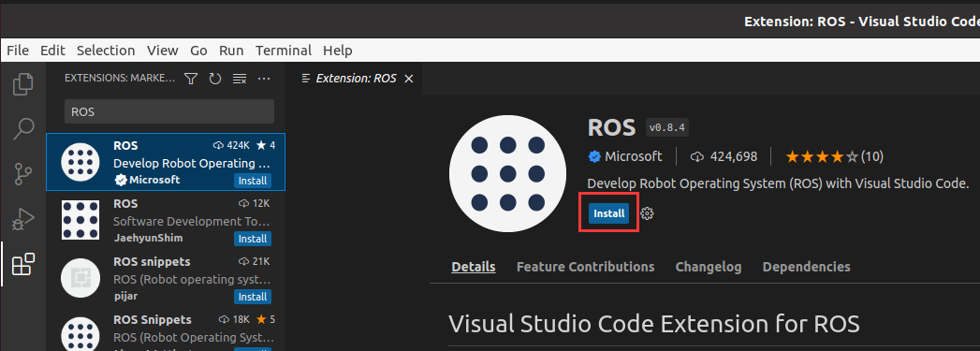Open the Selection menu
Image resolution: width=980 pixels, height=351 pixels.
coord(106,51)
